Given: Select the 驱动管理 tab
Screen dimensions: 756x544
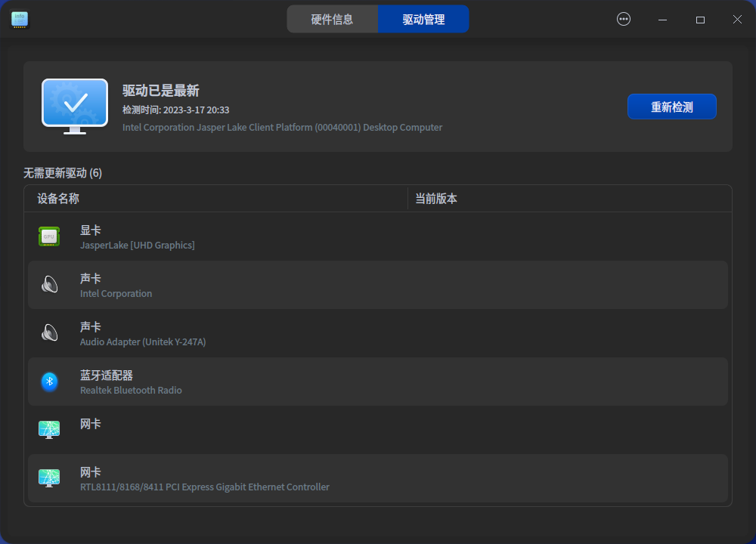Looking at the screenshot, I should point(423,20).
